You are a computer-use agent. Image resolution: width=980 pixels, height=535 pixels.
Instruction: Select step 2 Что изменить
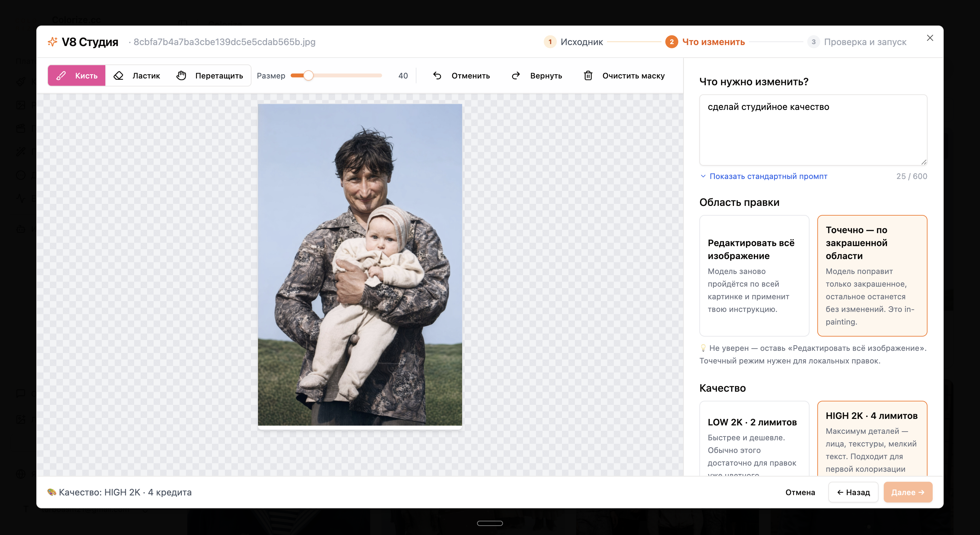coord(705,42)
